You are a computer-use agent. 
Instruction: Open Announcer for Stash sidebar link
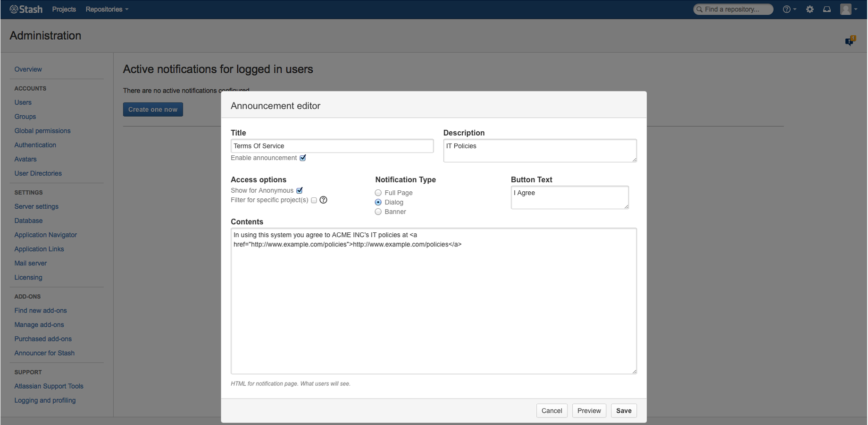click(x=44, y=353)
